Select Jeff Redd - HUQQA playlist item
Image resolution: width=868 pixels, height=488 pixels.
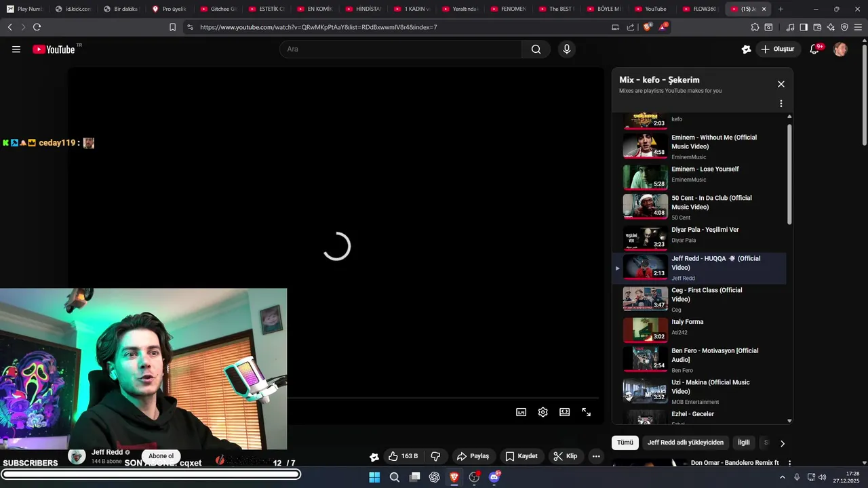point(698,268)
